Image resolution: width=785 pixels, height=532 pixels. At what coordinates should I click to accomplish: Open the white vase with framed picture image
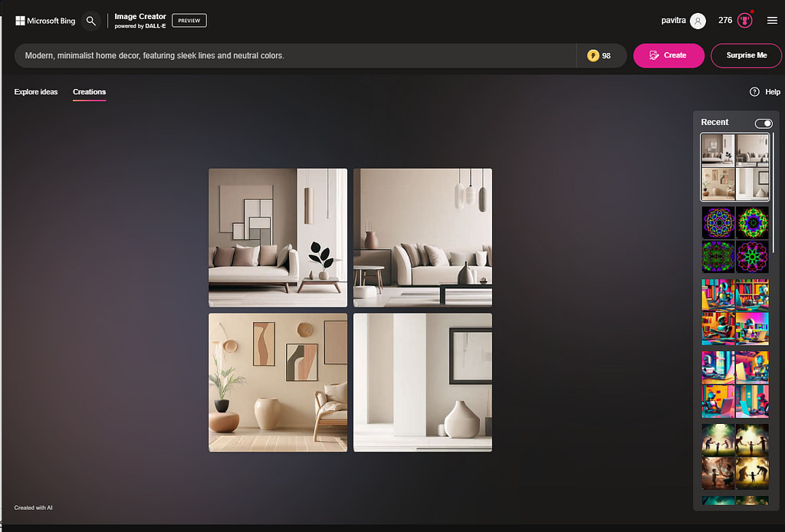click(422, 383)
